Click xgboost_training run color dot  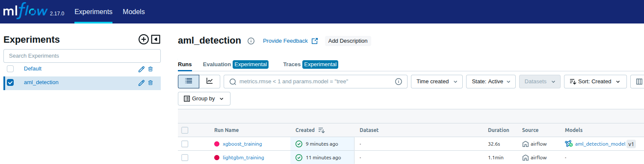point(217,144)
